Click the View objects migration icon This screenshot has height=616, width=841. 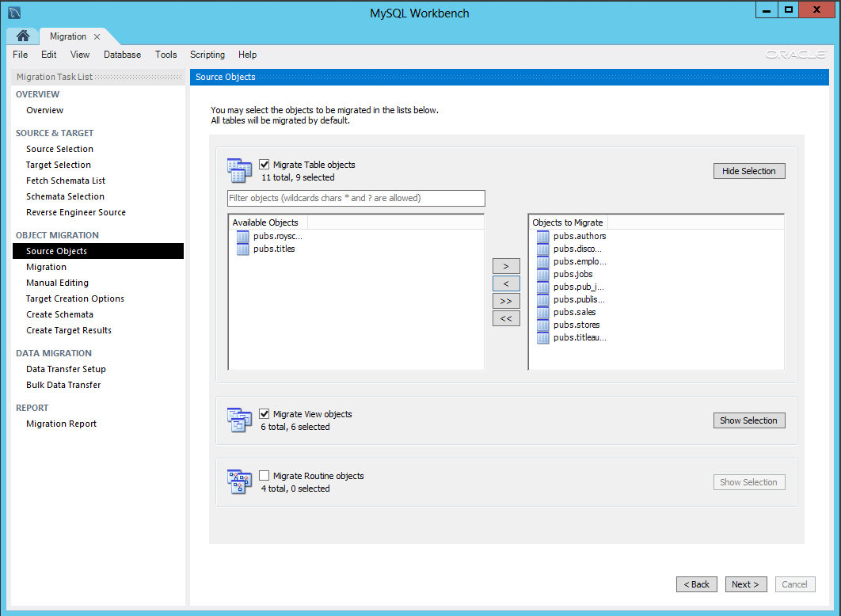click(239, 420)
